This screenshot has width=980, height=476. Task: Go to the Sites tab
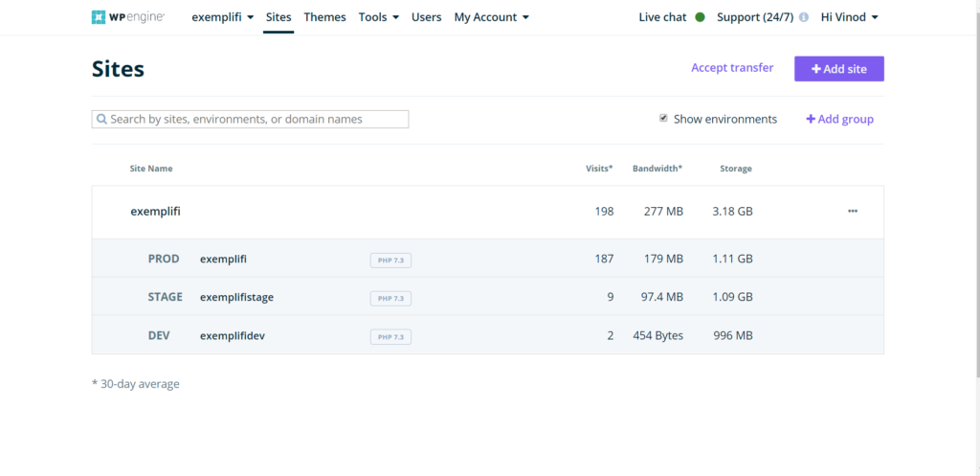click(x=278, y=17)
